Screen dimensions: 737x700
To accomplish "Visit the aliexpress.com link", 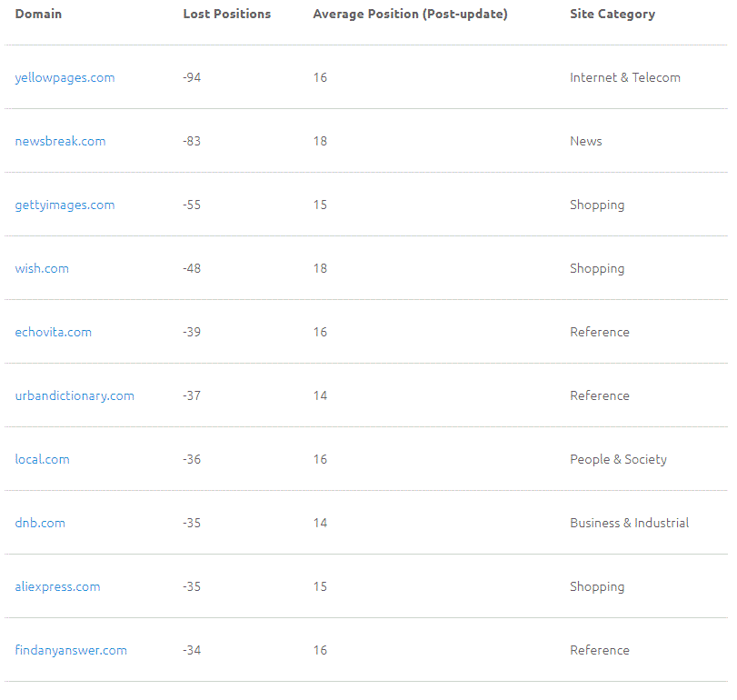I will (57, 586).
